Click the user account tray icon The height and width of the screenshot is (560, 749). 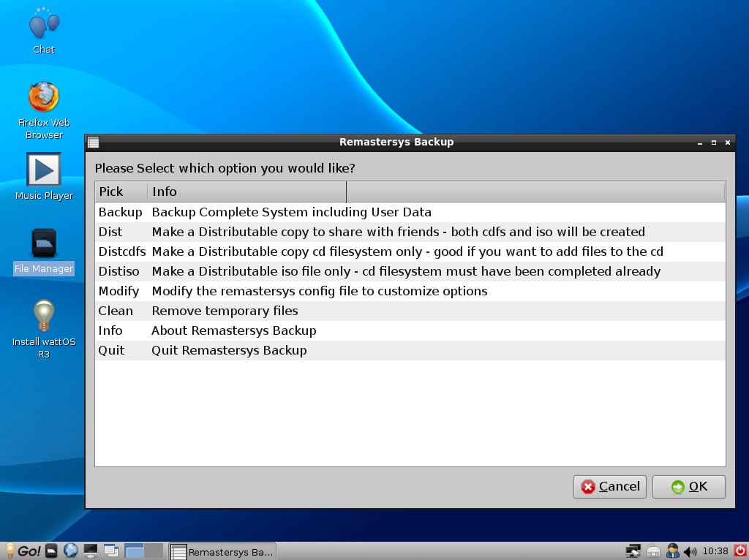(673, 551)
